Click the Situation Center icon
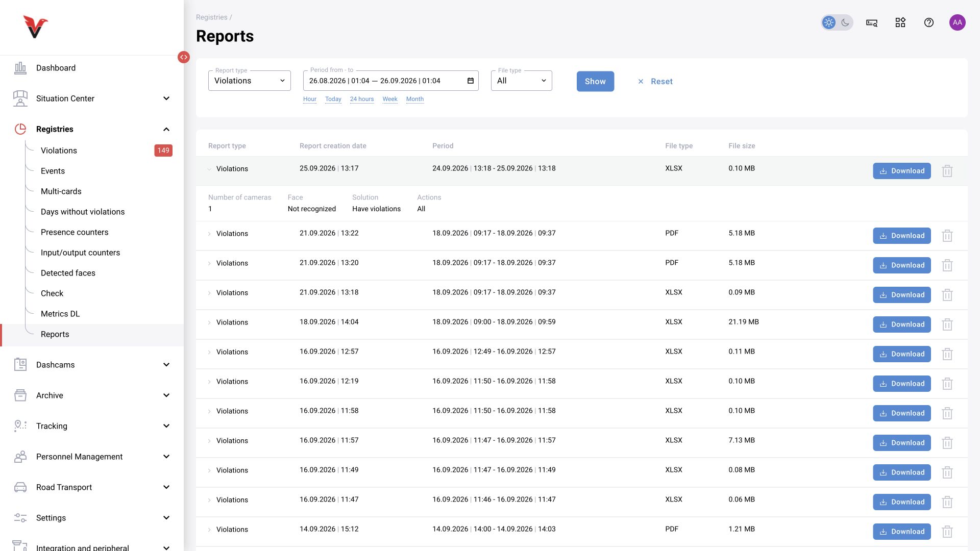Screen dimensions: 980x551 pos(20,98)
